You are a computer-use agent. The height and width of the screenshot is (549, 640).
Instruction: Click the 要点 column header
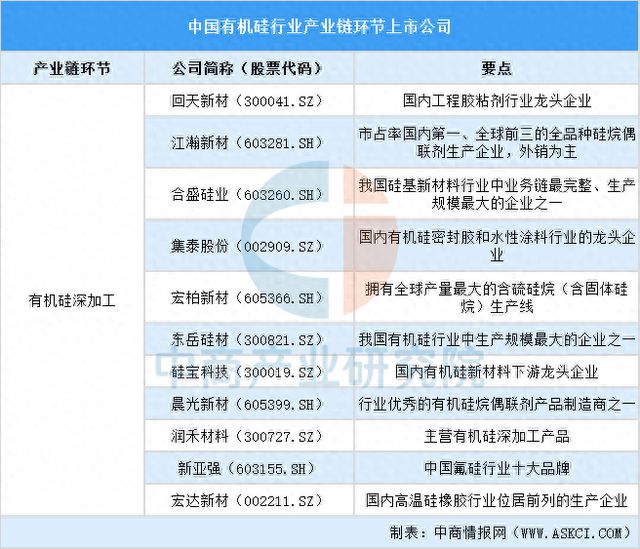[496, 68]
